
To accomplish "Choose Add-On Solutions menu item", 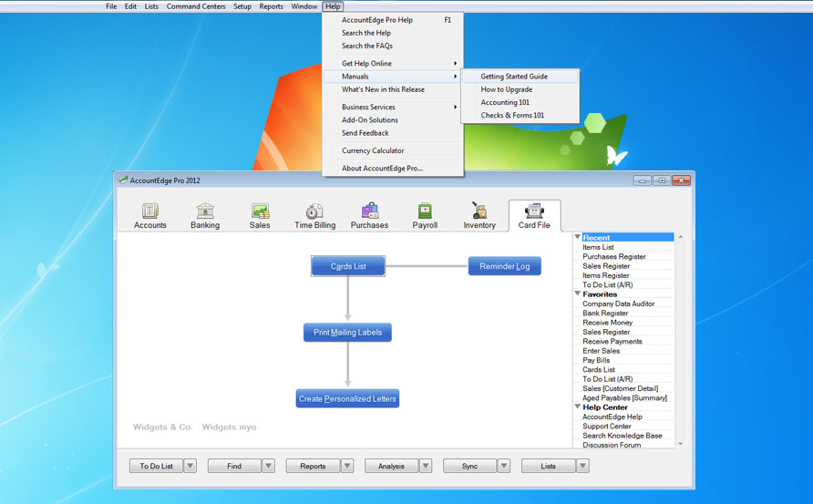I will [393, 119].
